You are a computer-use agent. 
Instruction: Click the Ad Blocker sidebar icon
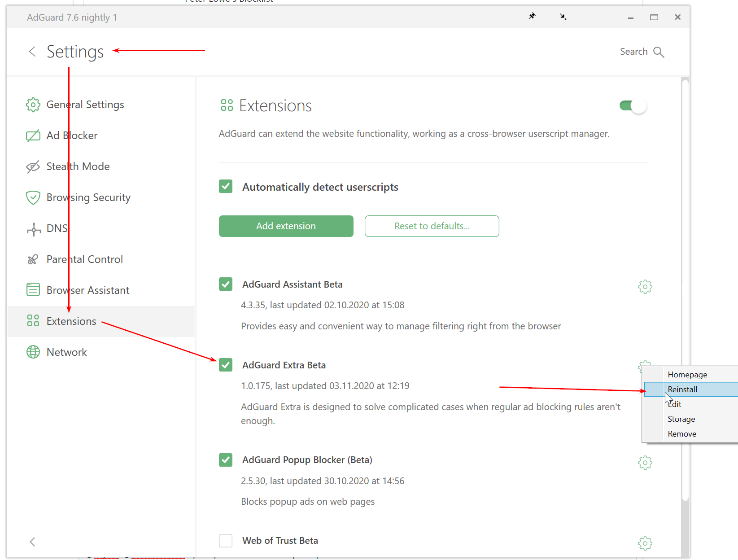click(x=33, y=136)
